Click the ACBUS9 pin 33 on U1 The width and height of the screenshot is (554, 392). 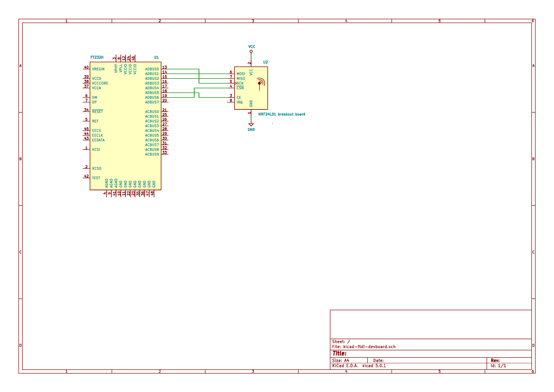click(165, 154)
